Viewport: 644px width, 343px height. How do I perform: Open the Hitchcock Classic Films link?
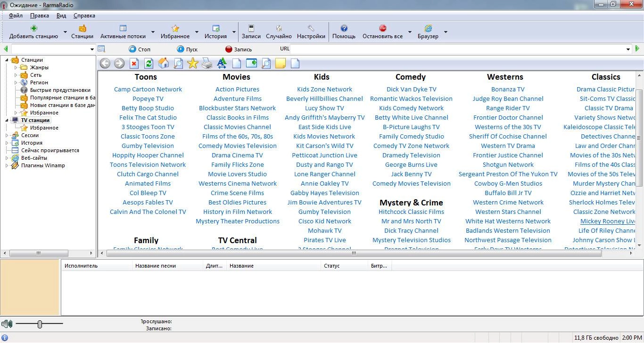coord(411,212)
